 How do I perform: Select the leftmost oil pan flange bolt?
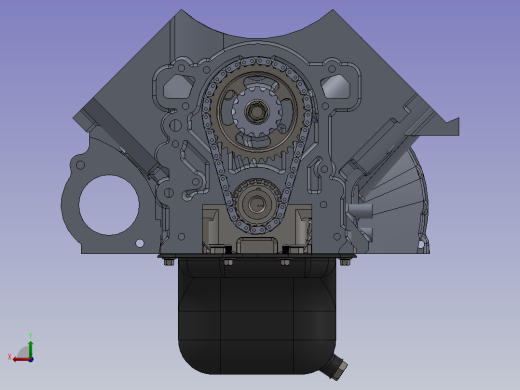point(169,262)
